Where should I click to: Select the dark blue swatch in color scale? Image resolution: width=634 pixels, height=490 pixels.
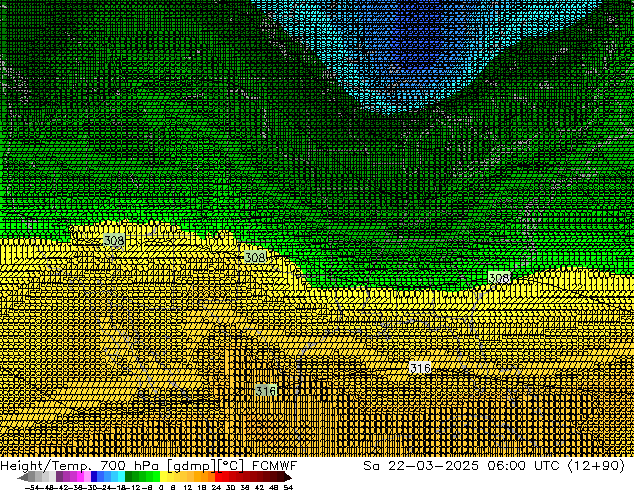point(94,477)
